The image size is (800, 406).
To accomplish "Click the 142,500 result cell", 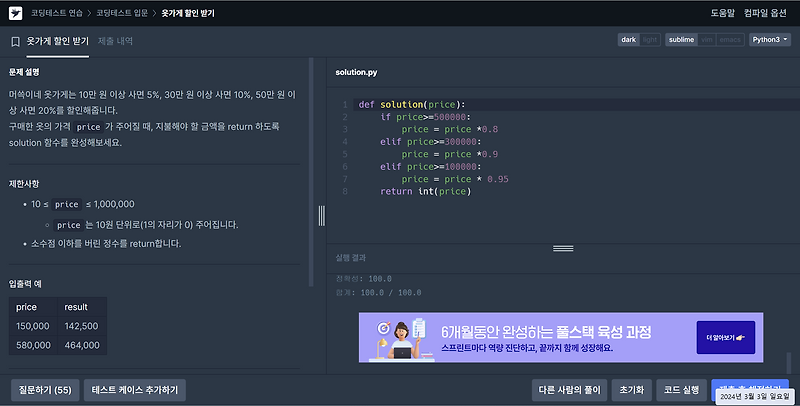I will [82, 326].
